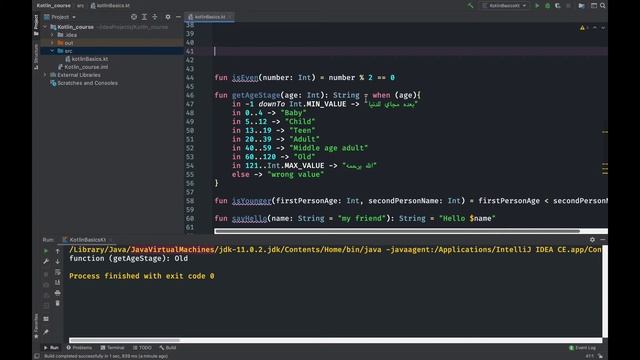Image resolution: width=640 pixels, height=360 pixels.
Task: Toggle the Structure tool window stripe button
Action: [x=36, y=56]
